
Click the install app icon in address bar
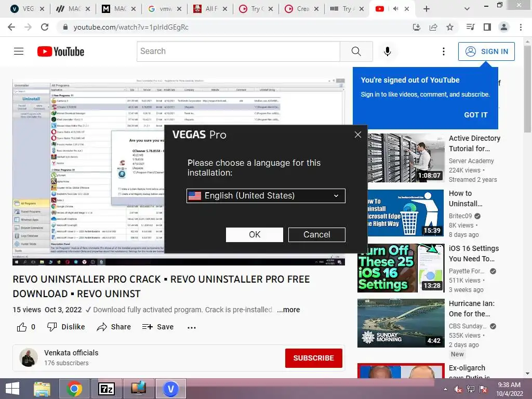pos(416,27)
